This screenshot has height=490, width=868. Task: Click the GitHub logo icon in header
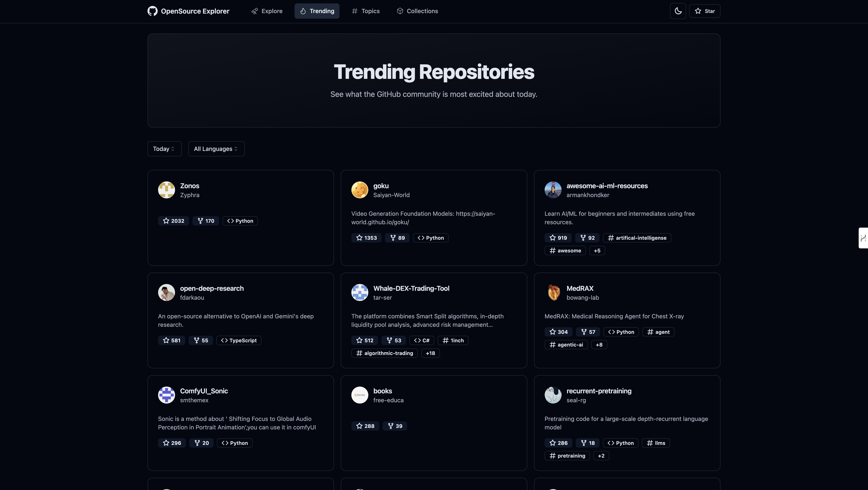point(152,11)
